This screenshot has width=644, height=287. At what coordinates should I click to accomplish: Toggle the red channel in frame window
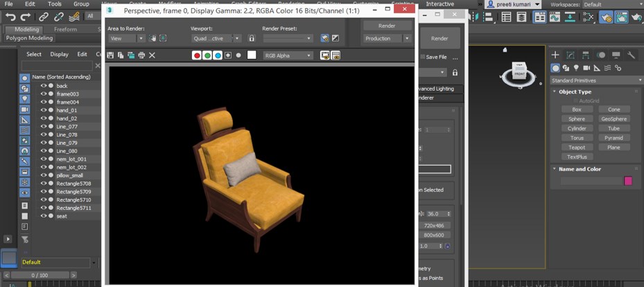click(x=197, y=55)
